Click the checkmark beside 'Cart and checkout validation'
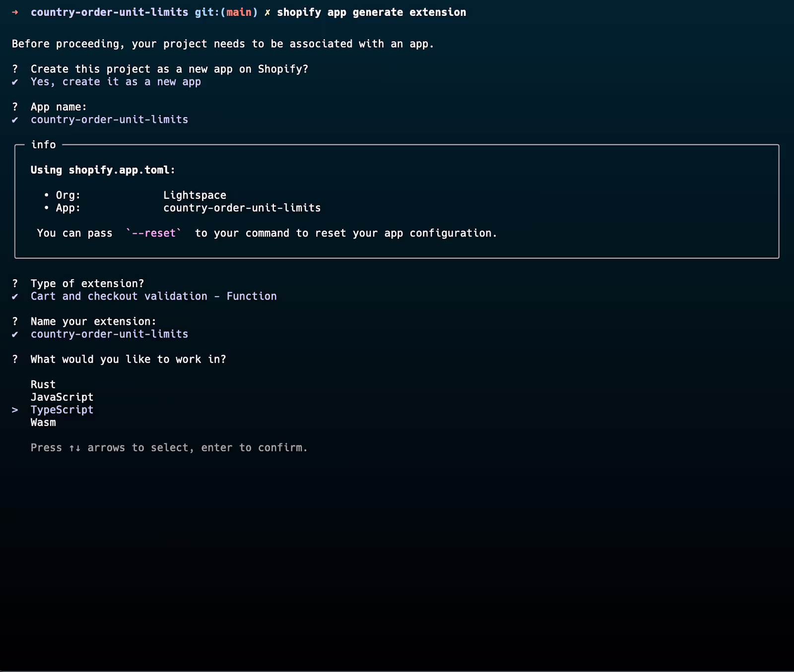 pyautogui.click(x=15, y=297)
